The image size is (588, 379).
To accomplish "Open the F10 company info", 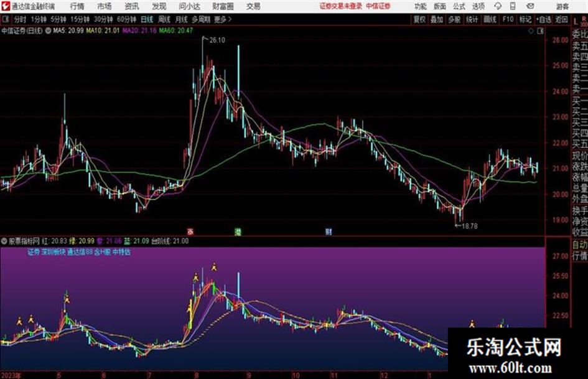I will point(508,19).
